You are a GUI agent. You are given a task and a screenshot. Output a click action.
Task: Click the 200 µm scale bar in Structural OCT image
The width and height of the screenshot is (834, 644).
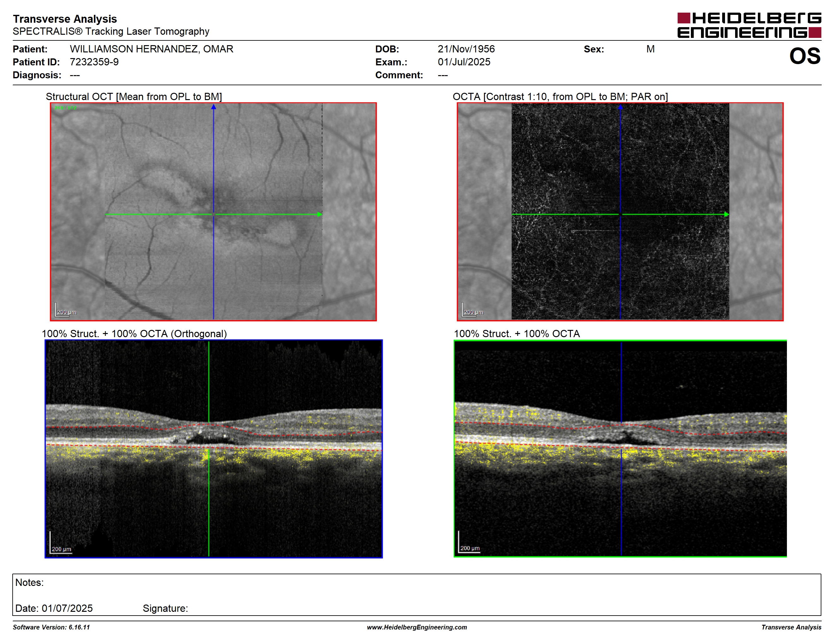coord(66,309)
